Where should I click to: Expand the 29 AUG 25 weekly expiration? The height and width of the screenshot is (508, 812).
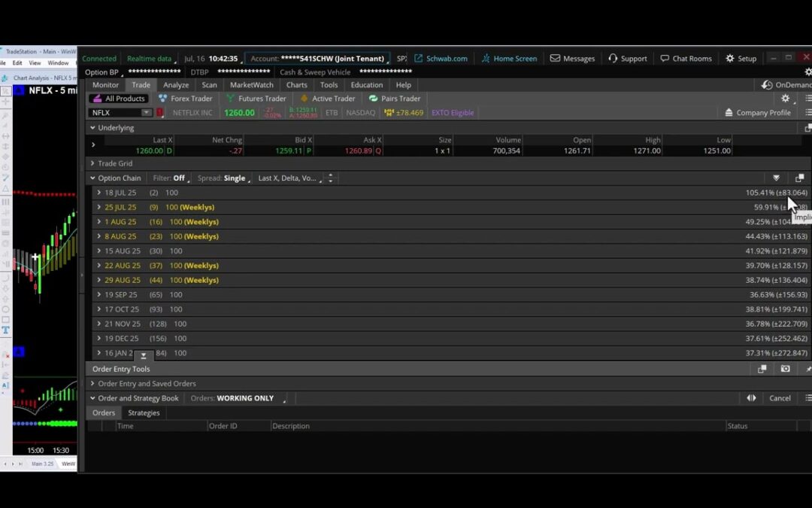tap(99, 280)
